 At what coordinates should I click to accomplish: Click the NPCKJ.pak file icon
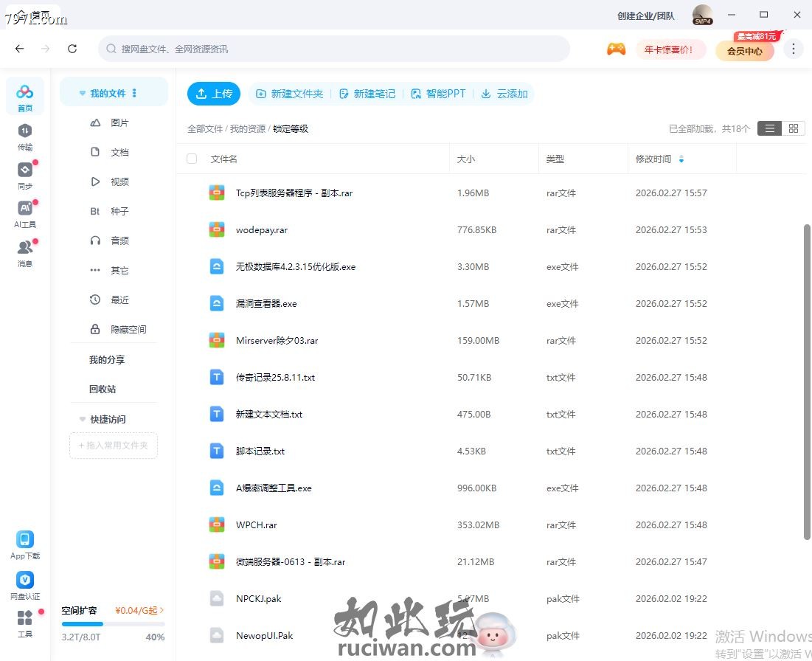217,598
